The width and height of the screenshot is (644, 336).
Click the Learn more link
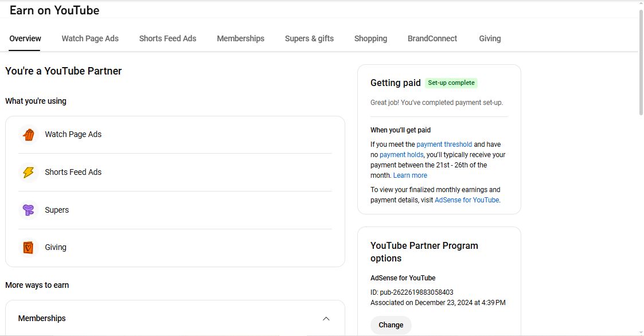click(x=410, y=175)
